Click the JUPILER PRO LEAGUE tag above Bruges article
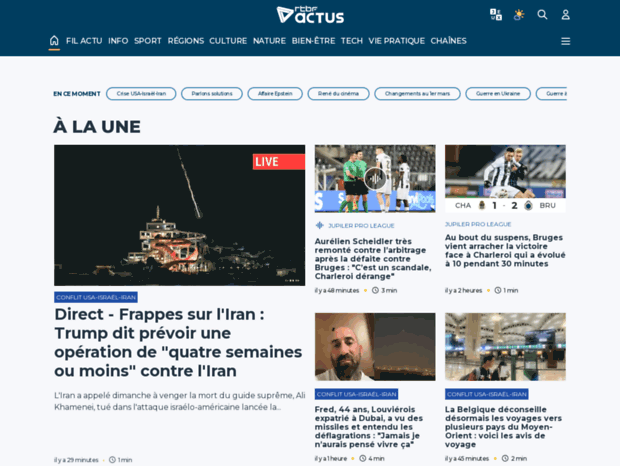The width and height of the screenshot is (620, 466). [478, 224]
